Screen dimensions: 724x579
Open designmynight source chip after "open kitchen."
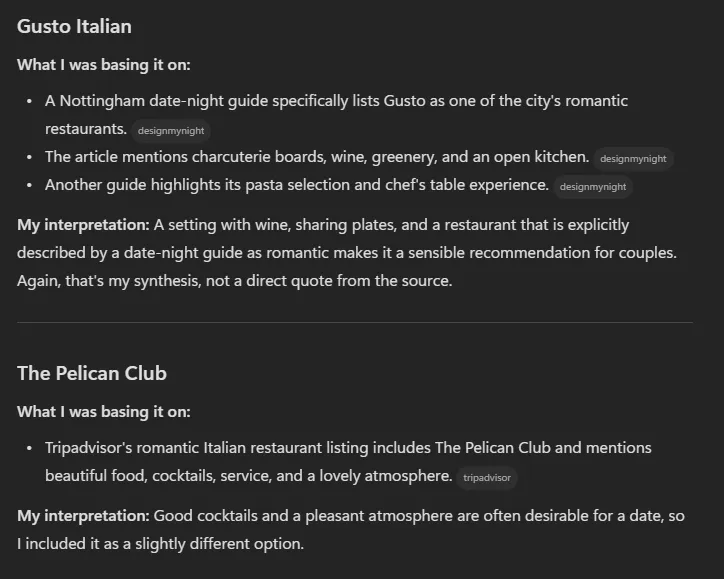tap(633, 159)
